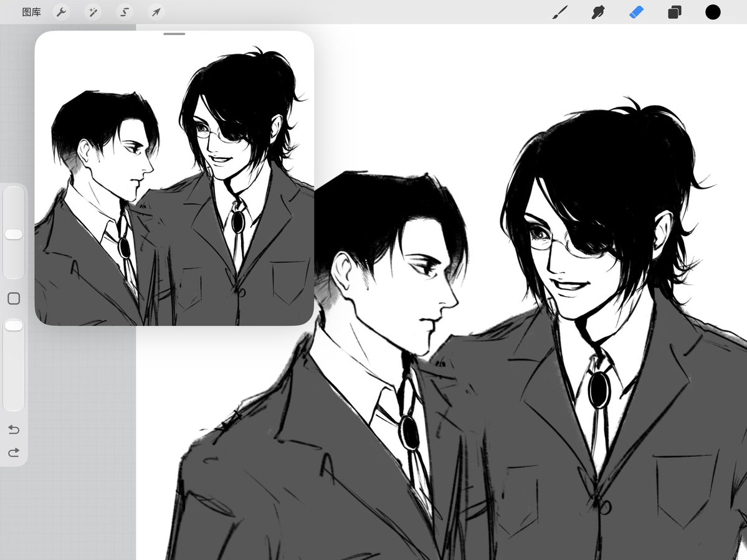Viewport: 747px width, 560px height.
Task: Tap the reference window grab handle
Action: [x=174, y=34]
